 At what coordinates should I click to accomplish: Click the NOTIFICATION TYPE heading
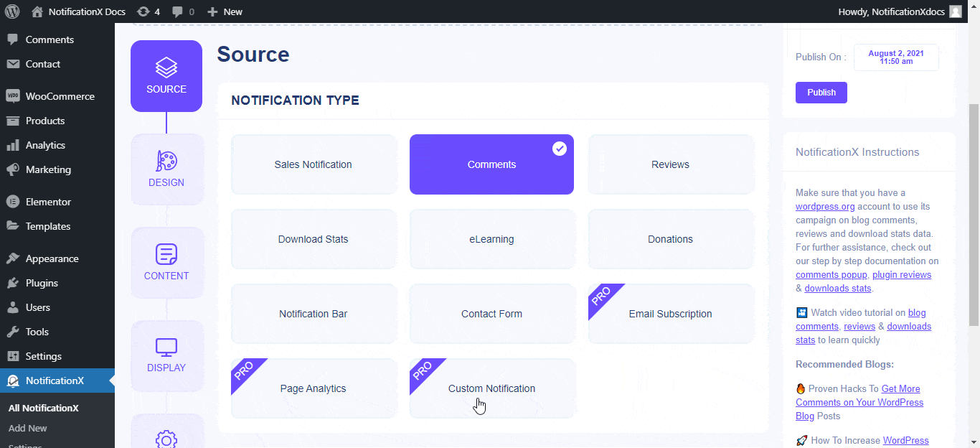[x=295, y=101]
